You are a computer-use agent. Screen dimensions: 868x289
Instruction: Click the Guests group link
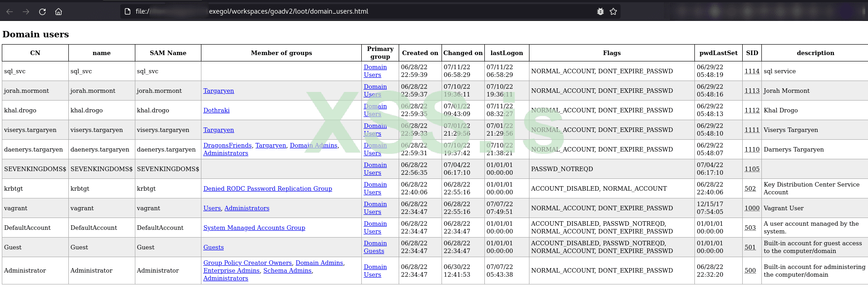tap(213, 247)
